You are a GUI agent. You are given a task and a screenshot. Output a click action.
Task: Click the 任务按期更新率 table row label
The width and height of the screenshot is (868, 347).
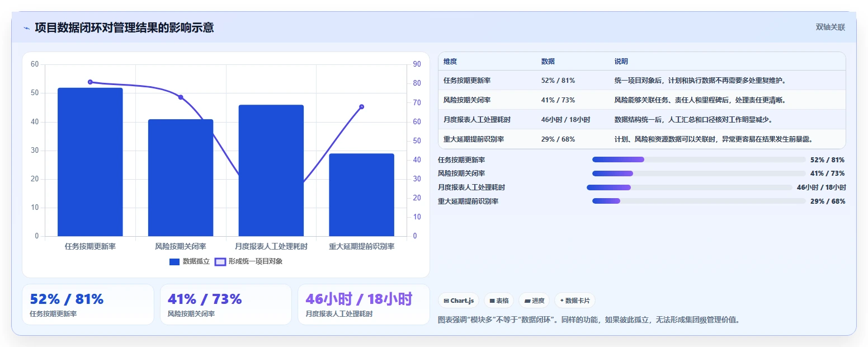[x=467, y=81]
